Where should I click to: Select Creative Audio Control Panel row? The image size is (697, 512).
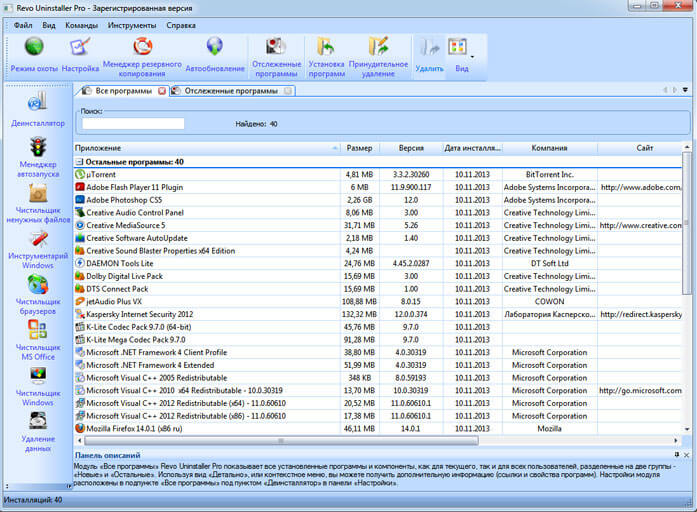(378, 212)
